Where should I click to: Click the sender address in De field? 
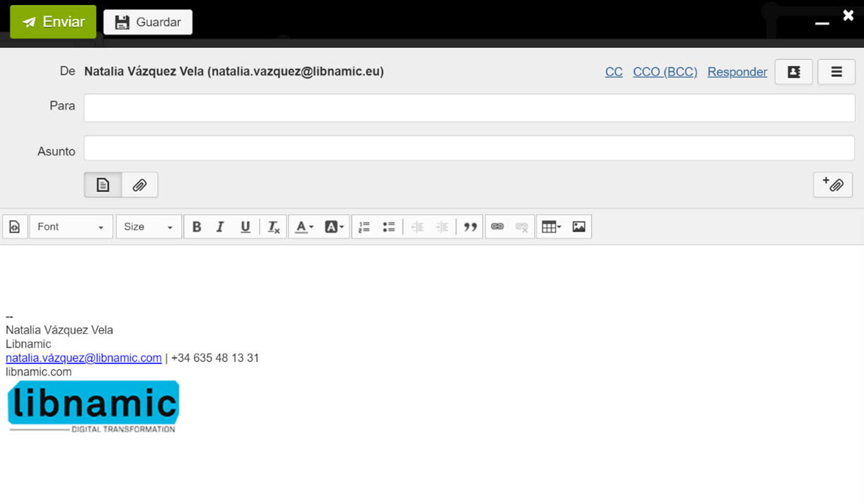click(x=234, y=71)
